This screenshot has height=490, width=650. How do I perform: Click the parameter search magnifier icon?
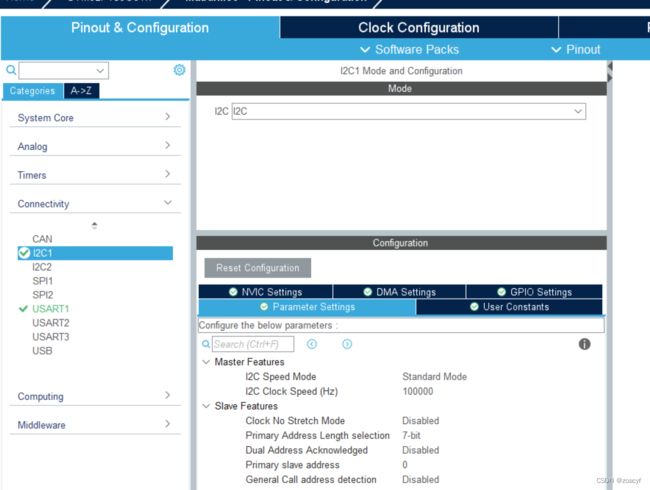[206, 344]
